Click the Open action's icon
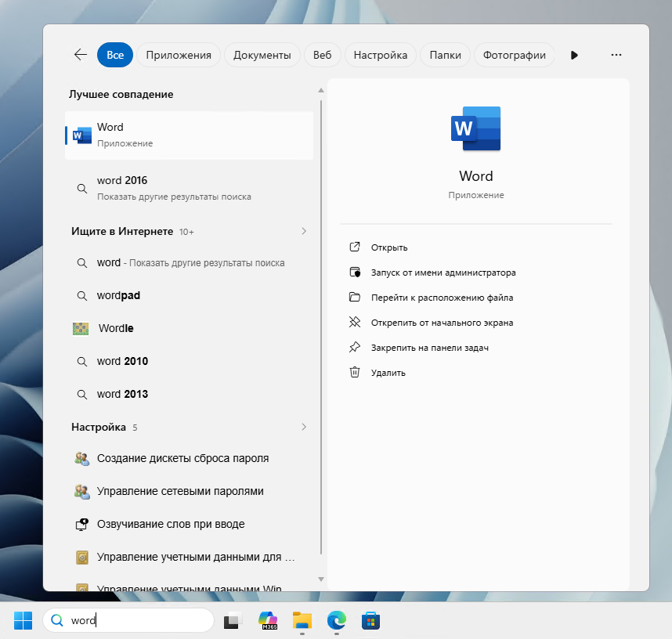Viewport: 672px width, 639px height. 355,247
